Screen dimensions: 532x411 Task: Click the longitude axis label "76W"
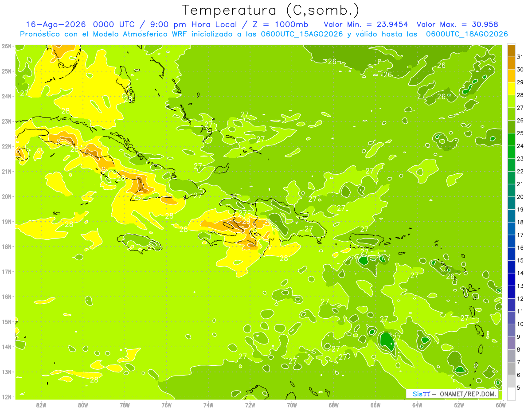click(x=167, y=405)
